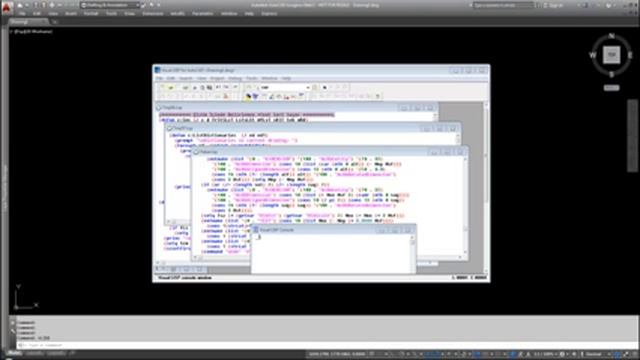Click vertical scrollbar of the Visual LISP Console
The width and height of the screenshot is (640, 360).
pos(412,254)
